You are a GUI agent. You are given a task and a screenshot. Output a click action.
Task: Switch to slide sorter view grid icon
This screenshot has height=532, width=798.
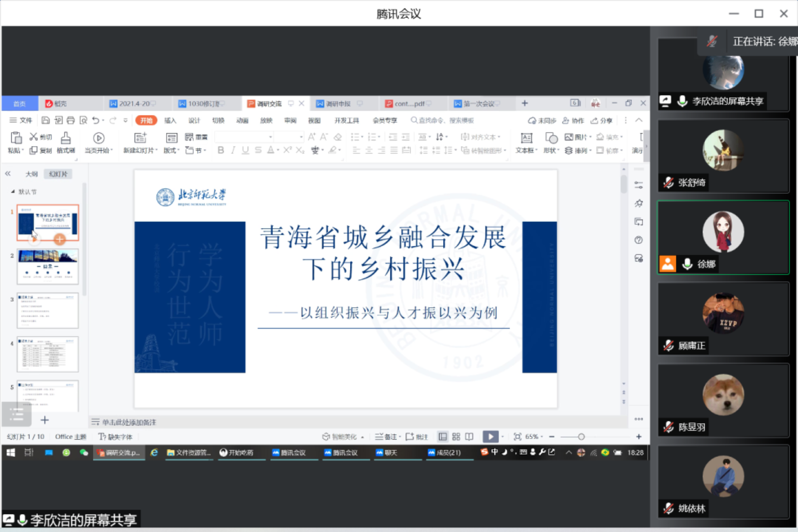456,436
